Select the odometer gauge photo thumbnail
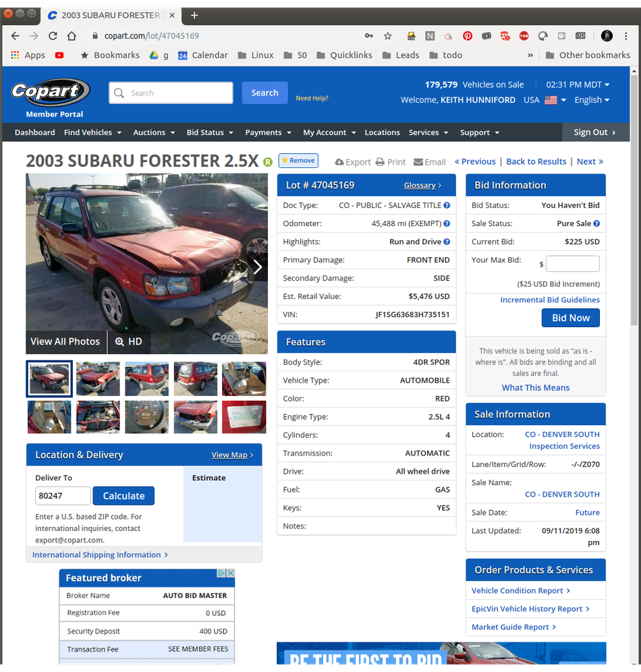This screenshot has width=641, height=672. pos(147,417)
